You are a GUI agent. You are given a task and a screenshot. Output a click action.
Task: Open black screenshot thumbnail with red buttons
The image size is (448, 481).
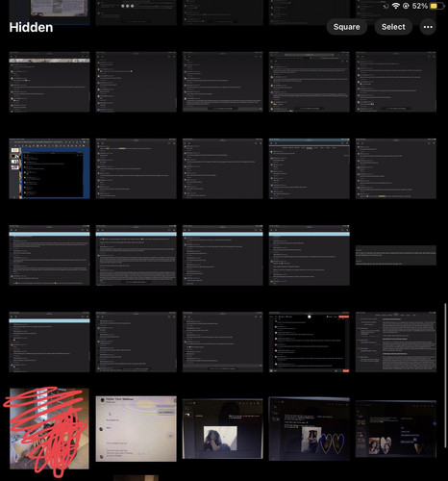coord(310,342)
